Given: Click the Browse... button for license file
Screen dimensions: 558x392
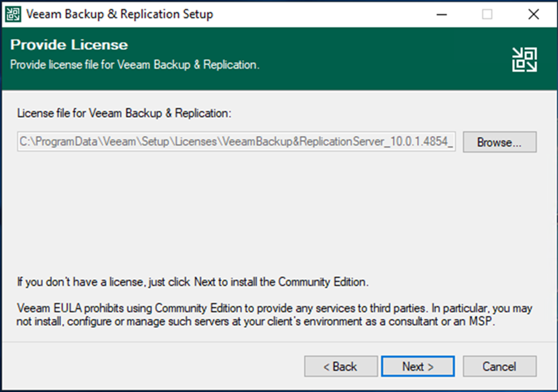Looking at the screenshot, I should (x=499, y=142).
